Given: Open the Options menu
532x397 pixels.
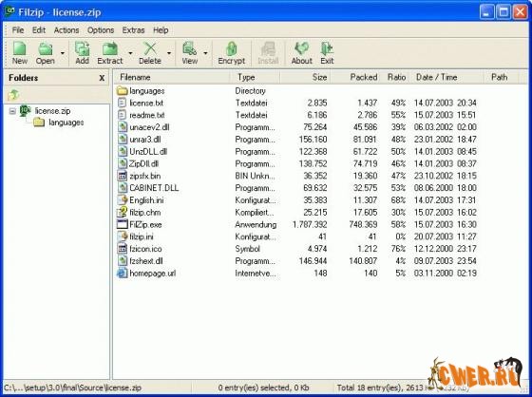Looking at the screenshot, I should click(101, 30).
